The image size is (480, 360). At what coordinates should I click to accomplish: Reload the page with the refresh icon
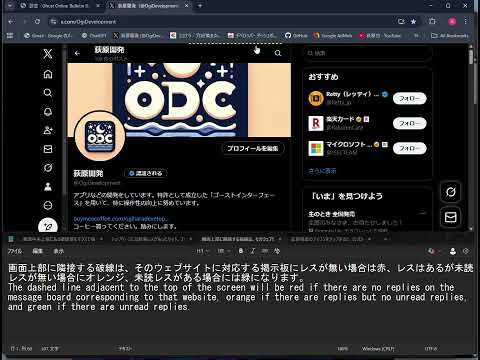37,22
